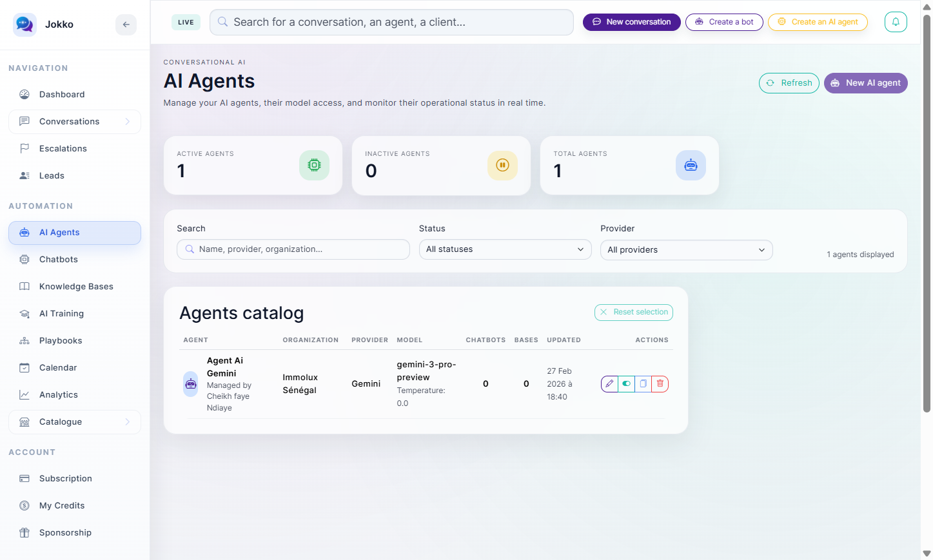
Task: Open Playbooks page
Action: pos(75,341)
